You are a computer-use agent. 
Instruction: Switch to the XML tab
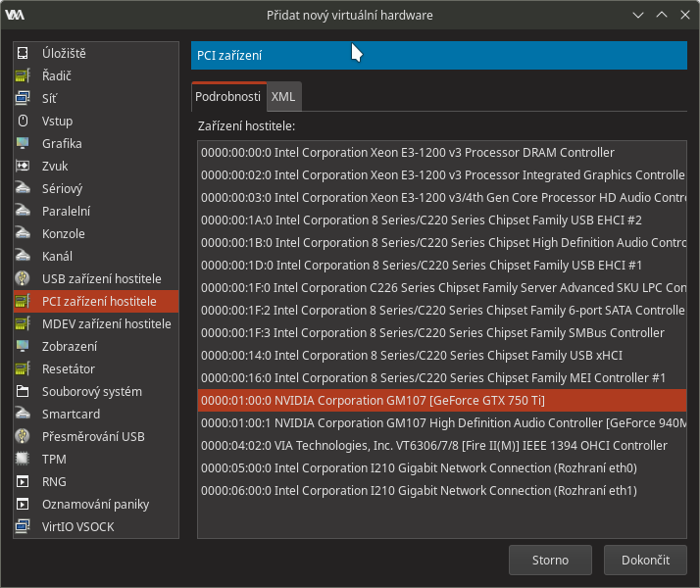[283, 97]
